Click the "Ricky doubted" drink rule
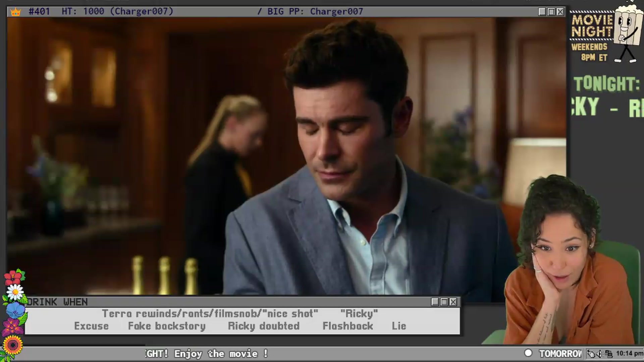The width and height of the screenshot is (644, 362). tap(264, 326)
